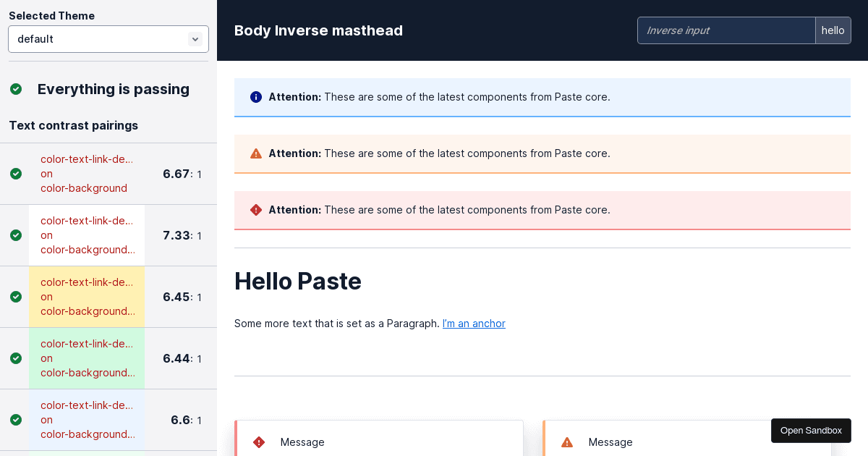This screenshot has width=868, height=456.
Task: Click the warning icon in the right Message callout
Action: pos(567,442)
